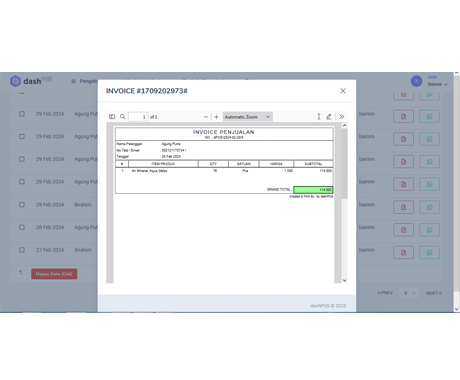Click Nama Pelanggan label in invoice

click(x=129, y=144)
